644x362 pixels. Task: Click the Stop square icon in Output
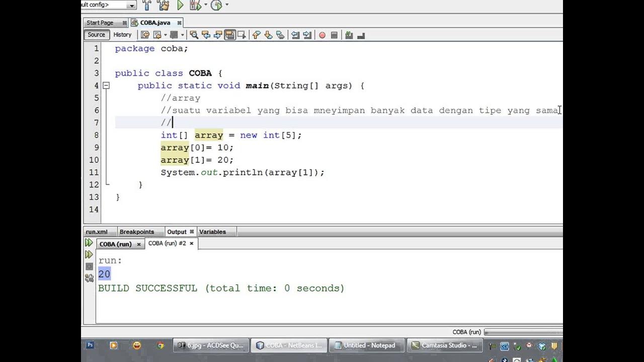(89, 266)
